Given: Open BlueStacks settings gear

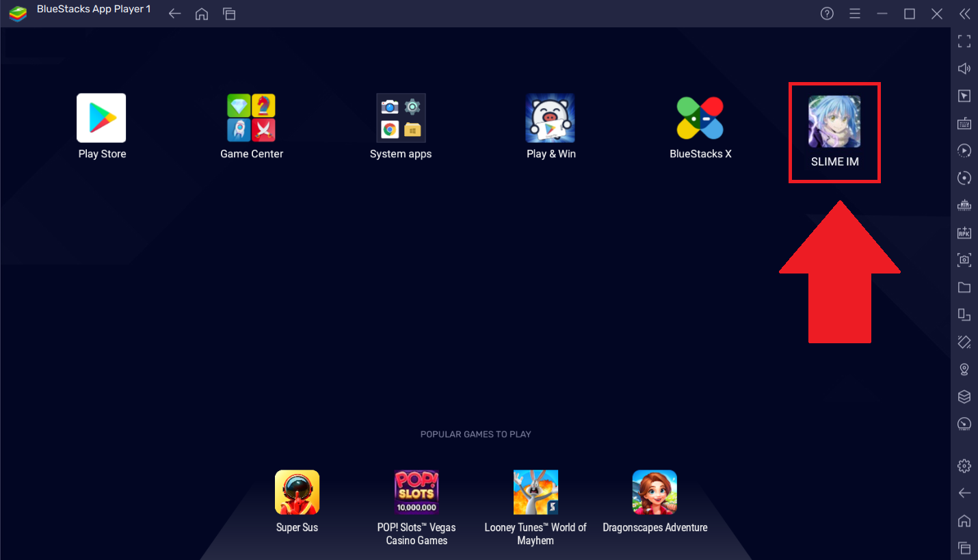Looking at the screenshot, I should (964, 466).
